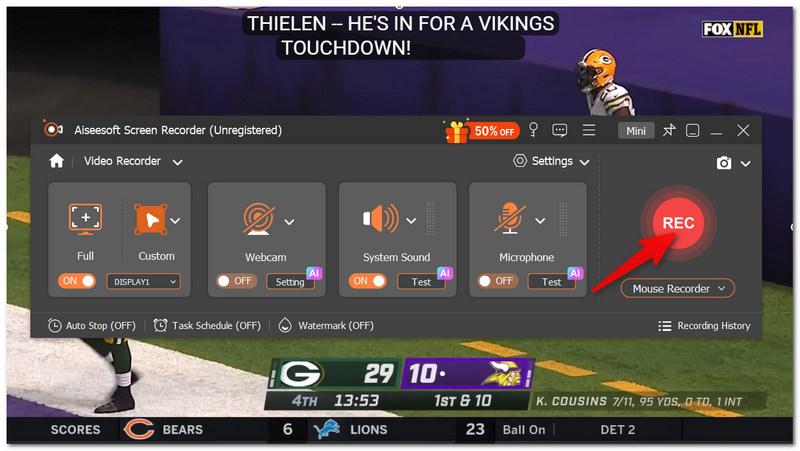The image size is (800, 451).
Task: Click the Microphone Test button
Action: coord(552,282)
